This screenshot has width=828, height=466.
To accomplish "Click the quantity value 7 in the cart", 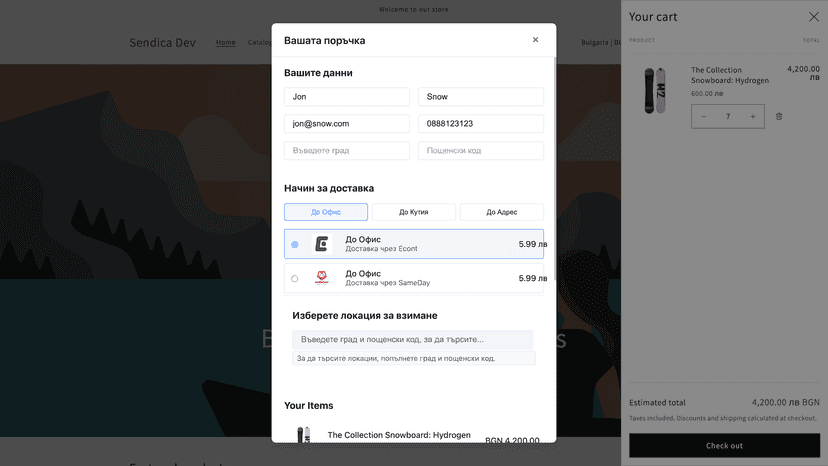I will coord(728,116).
